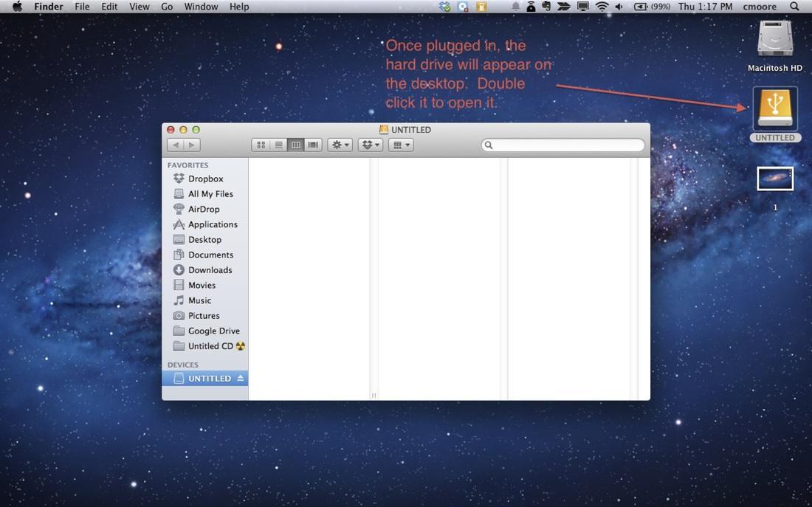The height and width of the screenshot is (507, 812).
Task: Click the Back navigation arrow
Action: pyautogui.click(x=176, y=145)
